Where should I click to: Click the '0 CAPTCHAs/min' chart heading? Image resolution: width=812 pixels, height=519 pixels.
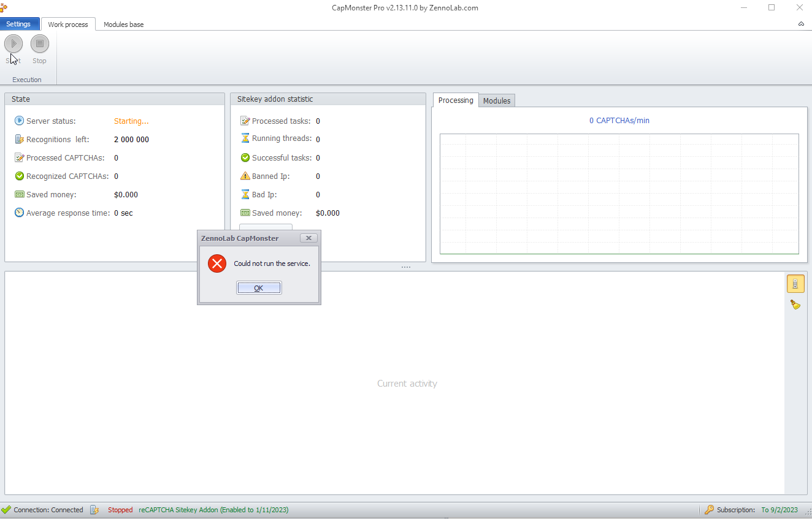click(619, 121)
